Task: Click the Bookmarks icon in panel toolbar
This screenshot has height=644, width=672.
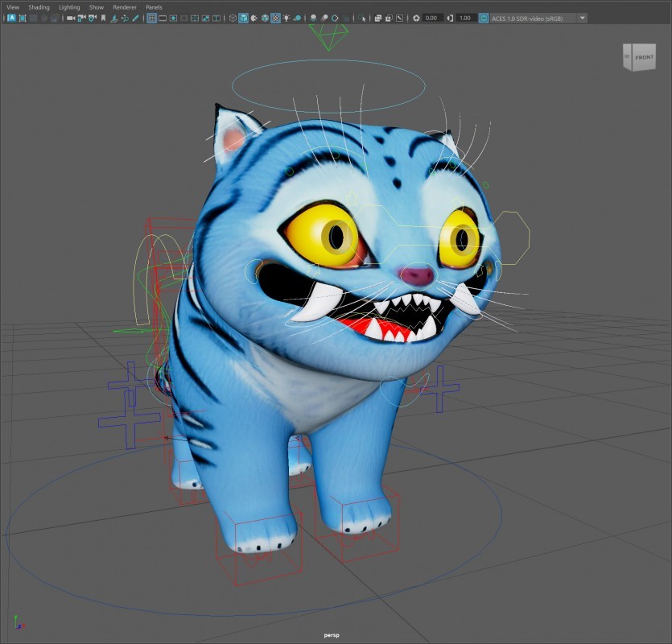Action: [x=103, y=18]
